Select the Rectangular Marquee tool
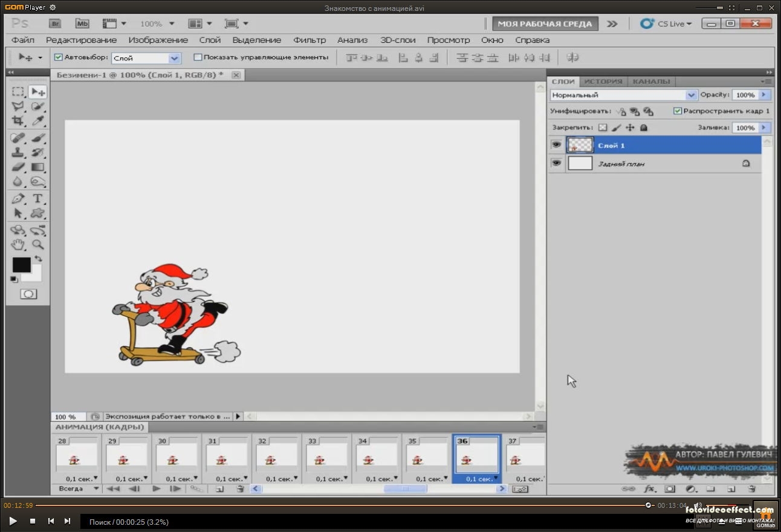 [18, 92]
